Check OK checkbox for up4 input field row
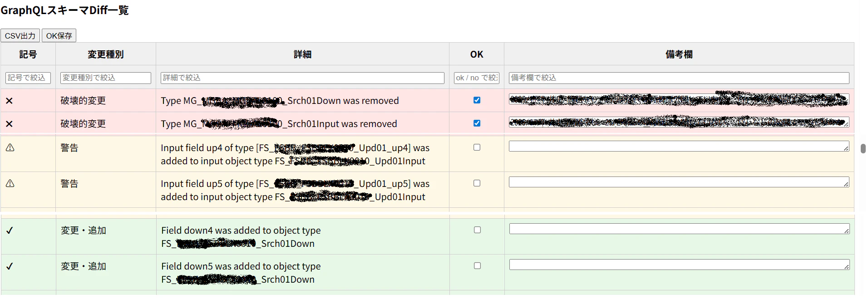This screenshot has height=304, width=868. click(x=477, y=147)
